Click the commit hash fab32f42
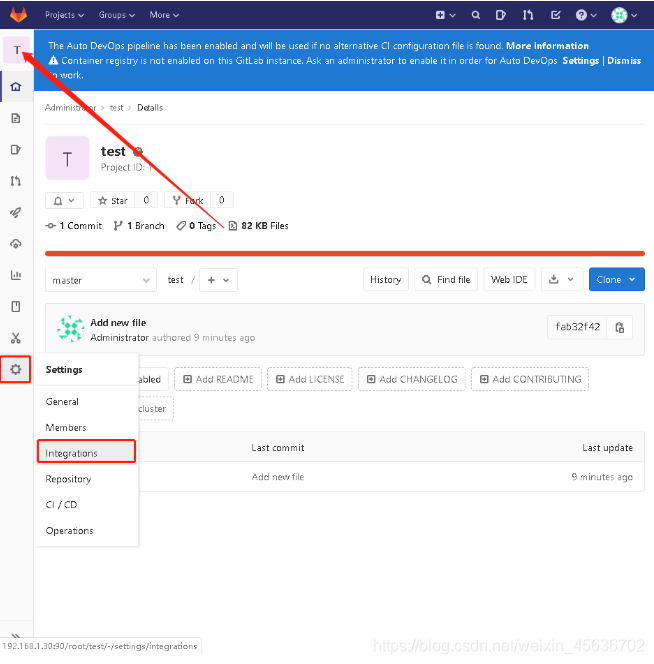Screen dimensions: 654x664 (577, 327)
